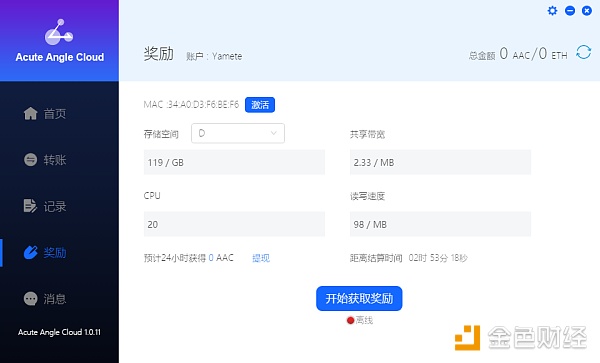Click the document pencil icon in the sidebar

pyautogui.click(x=30, y=206)
